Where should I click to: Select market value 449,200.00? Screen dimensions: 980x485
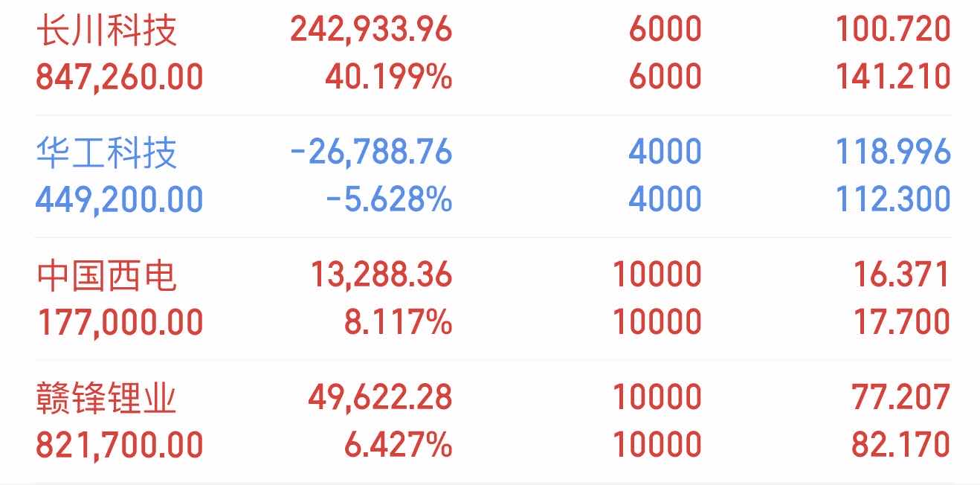(120, 199)
